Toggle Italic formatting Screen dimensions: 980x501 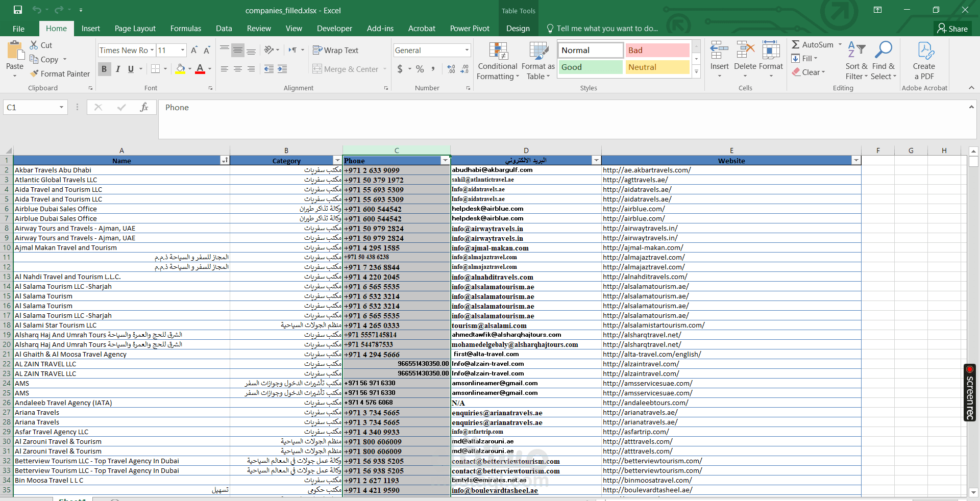tap(118, 69)
